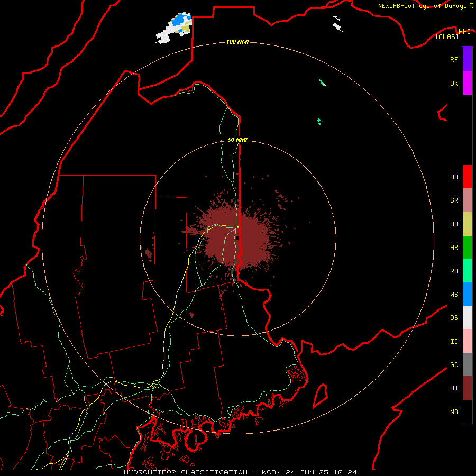Click the KCBW station identifier in caption

pyautogui.click(x=271, y=472)
